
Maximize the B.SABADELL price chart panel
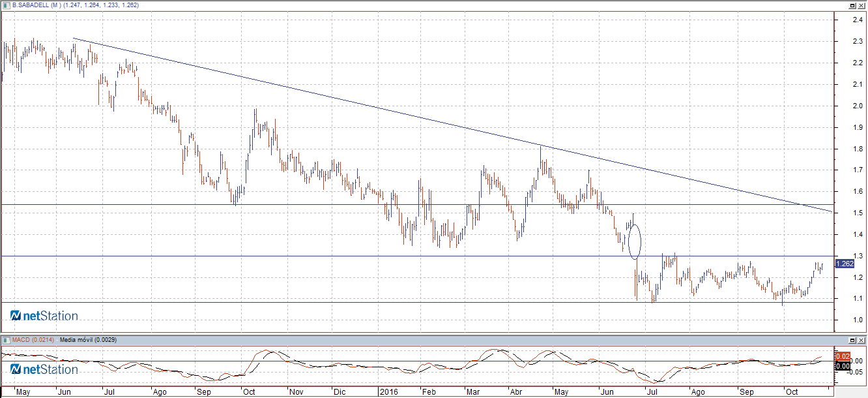[852, 5]
